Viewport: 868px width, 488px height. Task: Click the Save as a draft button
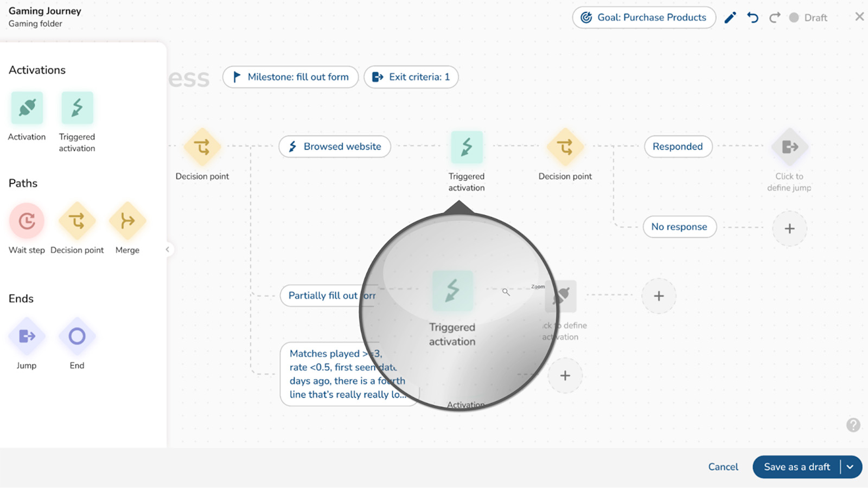point(796,467)
